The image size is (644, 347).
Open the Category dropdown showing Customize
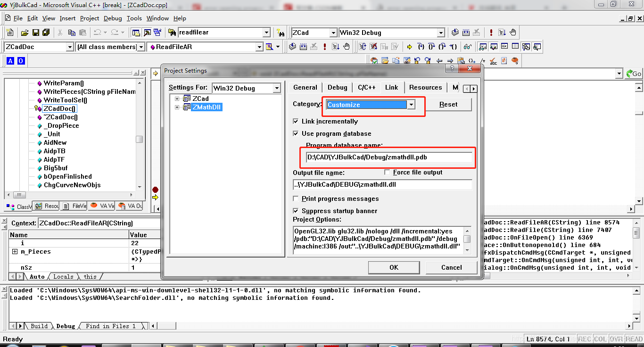tap(411, 104)
